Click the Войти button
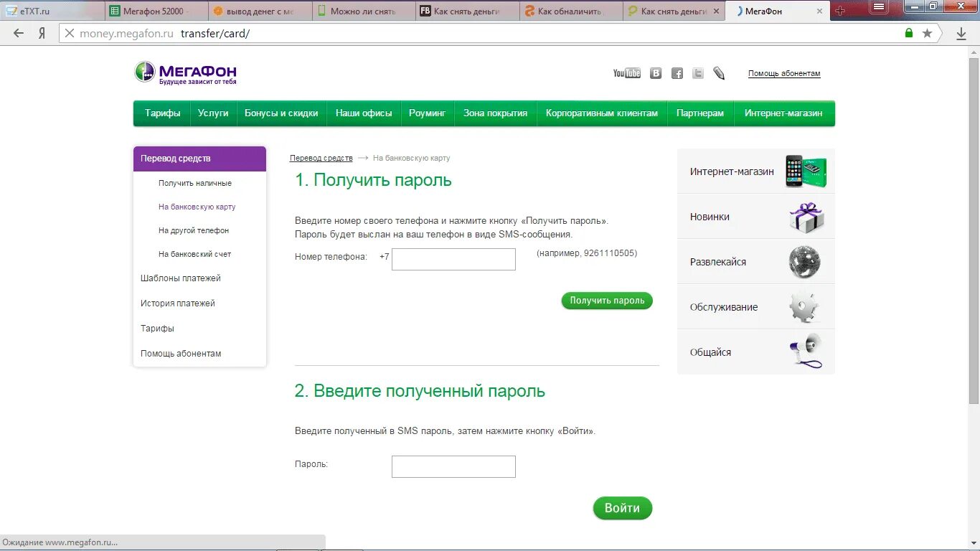The image size is (980, 551). click(x=622, y=508)
